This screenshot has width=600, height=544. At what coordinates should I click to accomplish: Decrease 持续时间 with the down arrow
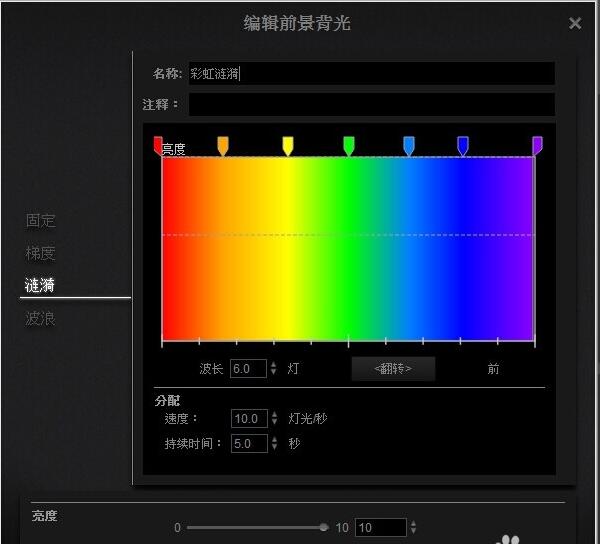[274, 447]
